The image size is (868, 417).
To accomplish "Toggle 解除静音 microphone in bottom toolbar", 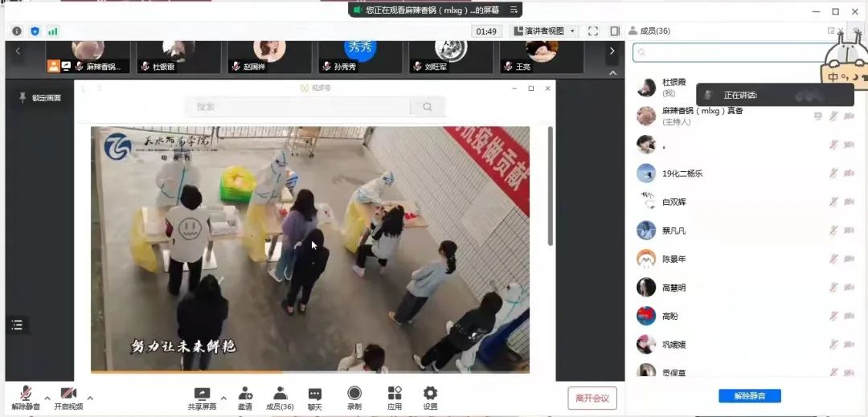I will click(x=26, y=394).
